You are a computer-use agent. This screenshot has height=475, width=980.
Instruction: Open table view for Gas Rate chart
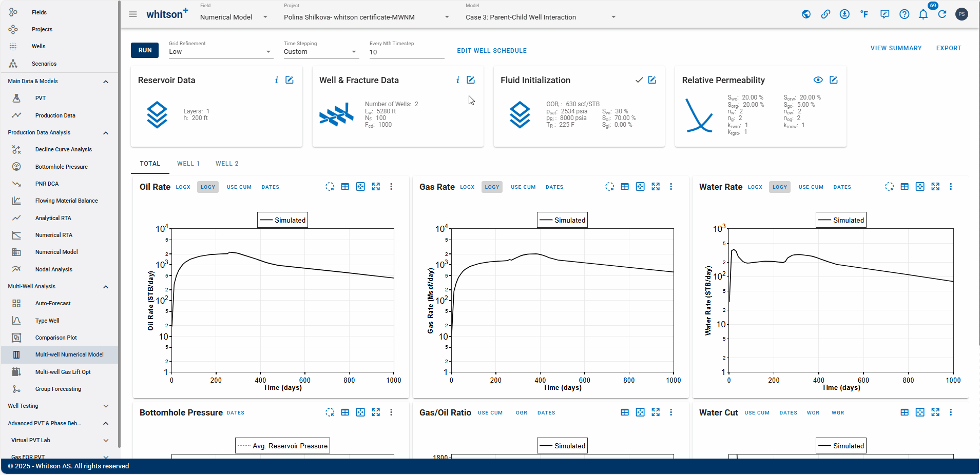625,187
